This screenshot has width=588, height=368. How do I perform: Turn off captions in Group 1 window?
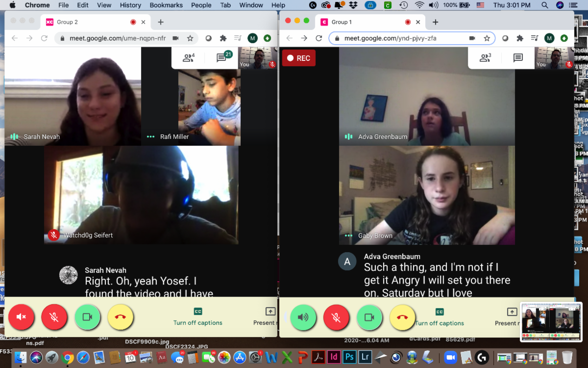pyautogui.click(x=440, y=317)
